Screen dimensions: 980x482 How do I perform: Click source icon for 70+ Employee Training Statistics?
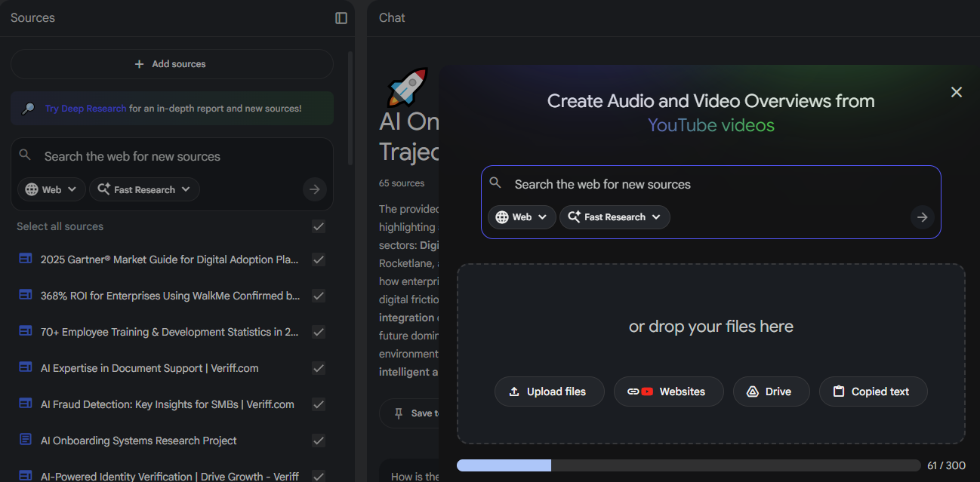(26, 331)
